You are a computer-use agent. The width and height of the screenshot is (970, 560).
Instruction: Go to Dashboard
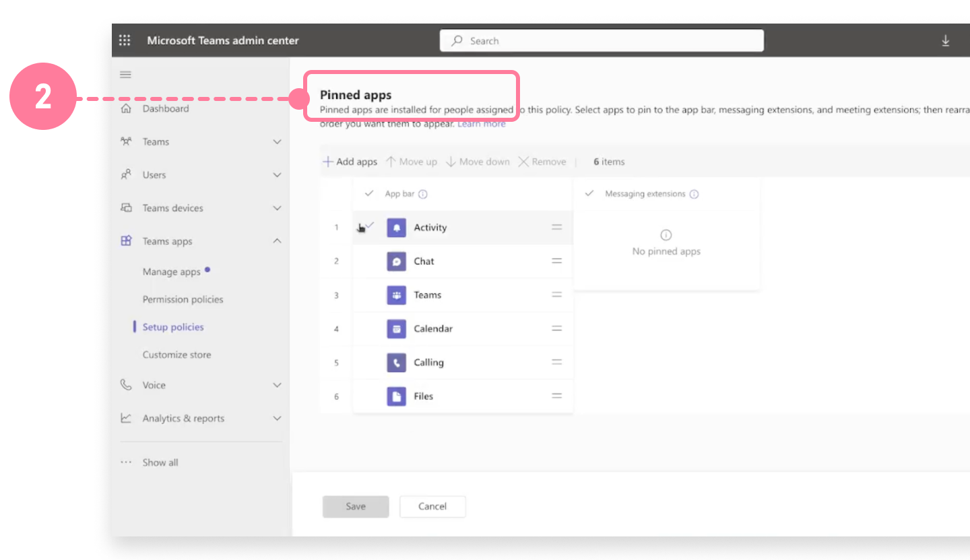(x=166, y=108)
